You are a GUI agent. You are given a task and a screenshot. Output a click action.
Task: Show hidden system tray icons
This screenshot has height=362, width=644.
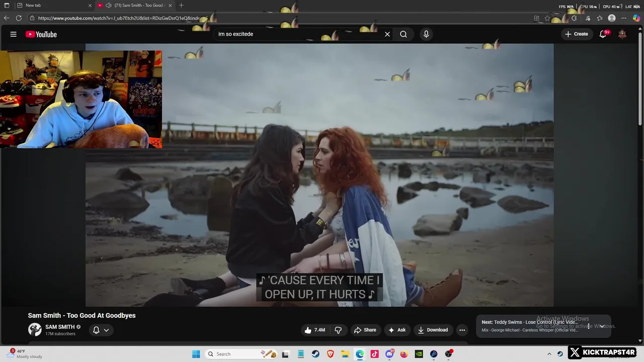[x=549, y=354]
